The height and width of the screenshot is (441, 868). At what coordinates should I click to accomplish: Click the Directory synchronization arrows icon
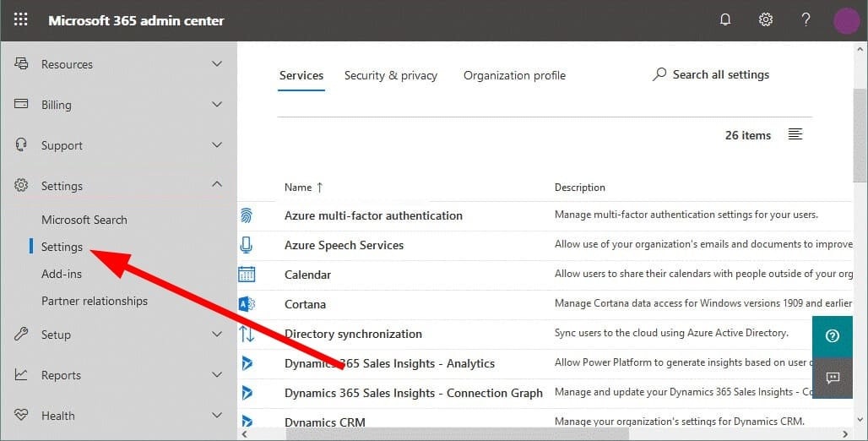point(247,334)
